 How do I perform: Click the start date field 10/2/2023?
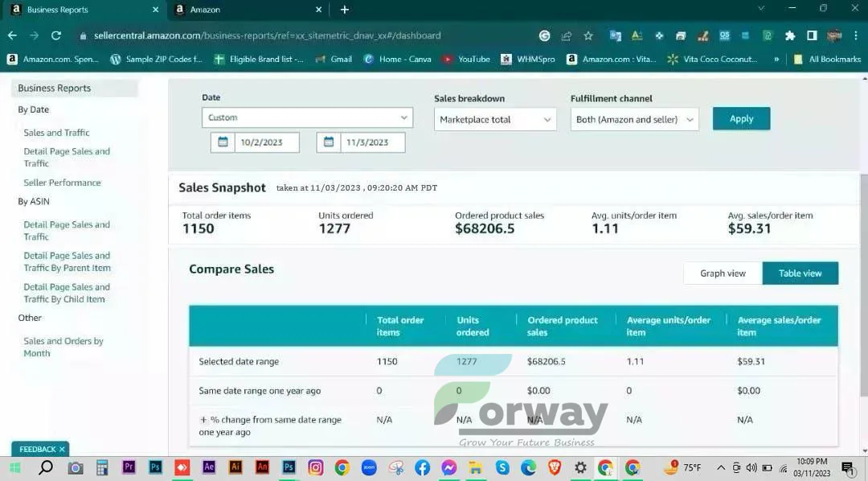click(267, 142)
